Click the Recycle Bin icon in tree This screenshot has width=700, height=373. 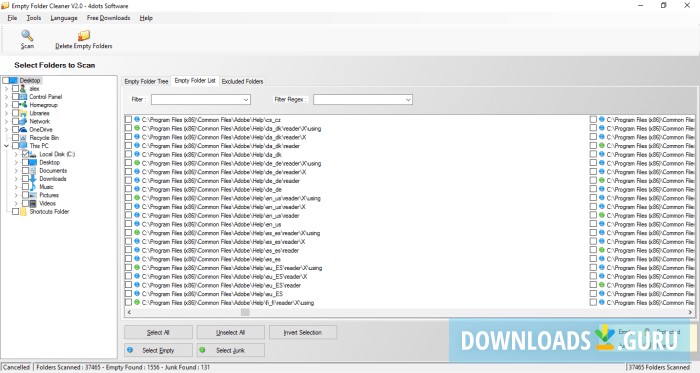tap(23, 138)
